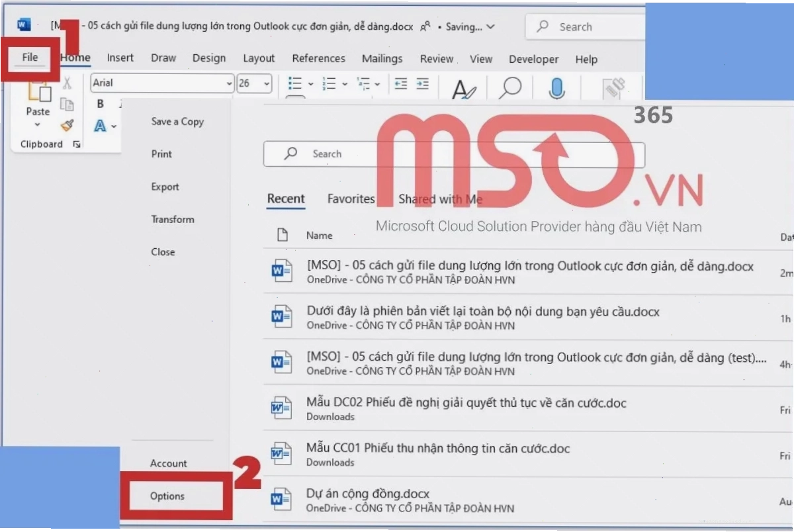
Task: Switch to the Design tab
Action: 209,58
